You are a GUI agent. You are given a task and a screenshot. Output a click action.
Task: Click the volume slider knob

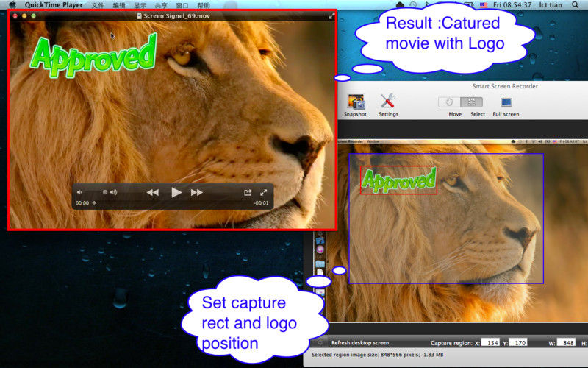point(105,192)
